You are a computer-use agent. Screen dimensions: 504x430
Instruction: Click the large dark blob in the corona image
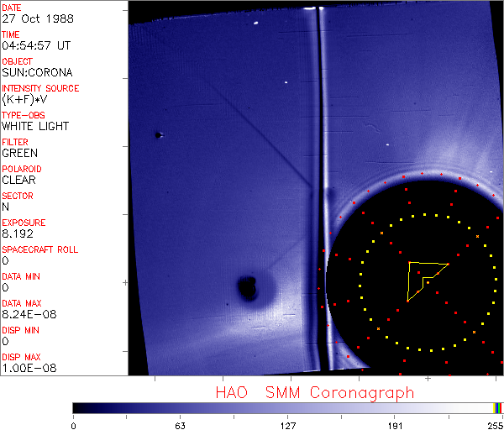click(x=248, y=288)
